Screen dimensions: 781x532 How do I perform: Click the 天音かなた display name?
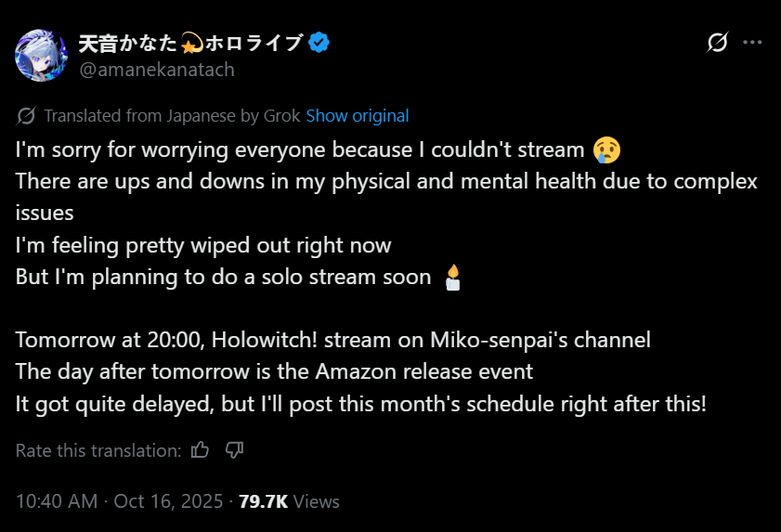click(128, 43)
